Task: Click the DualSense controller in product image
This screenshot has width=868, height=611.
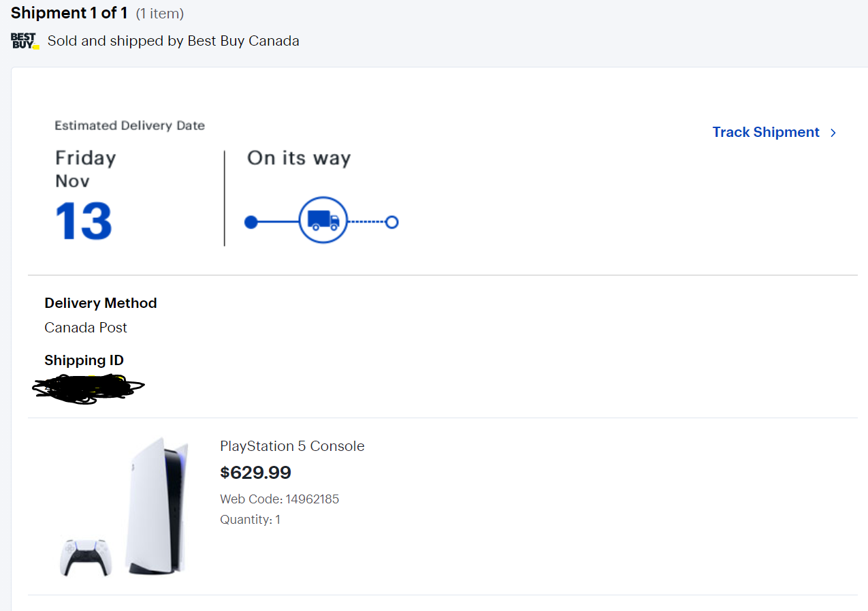Action: pyautogui.click(x=85, y=557)
